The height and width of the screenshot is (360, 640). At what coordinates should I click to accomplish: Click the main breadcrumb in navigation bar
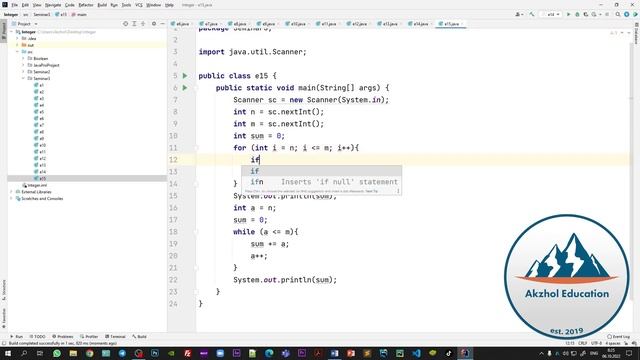pyautogui.click(x=79, y=14)
